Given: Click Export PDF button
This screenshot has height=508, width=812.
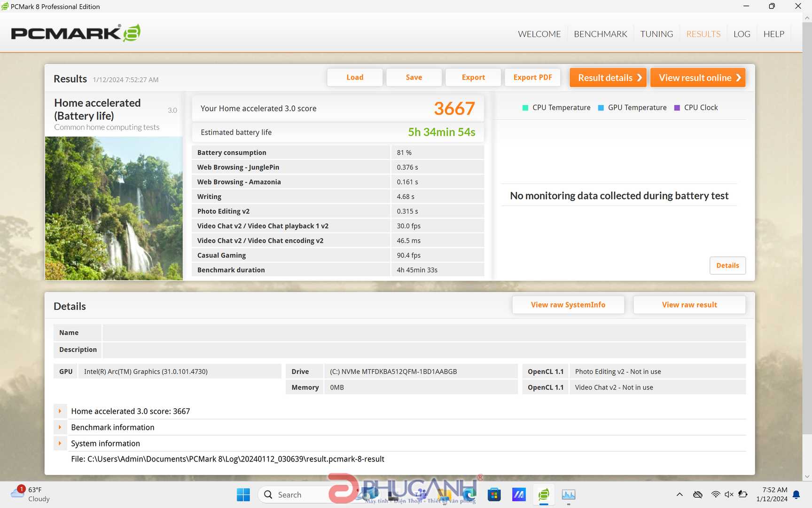Looking at the screenshot, I should [x=532, y=77].
